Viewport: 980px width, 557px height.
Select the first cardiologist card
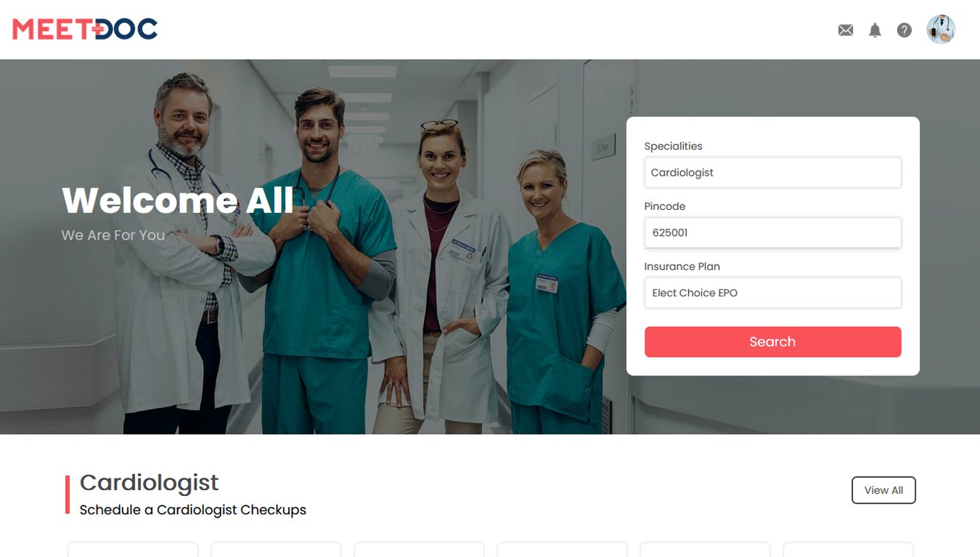[x=133, y=550]
